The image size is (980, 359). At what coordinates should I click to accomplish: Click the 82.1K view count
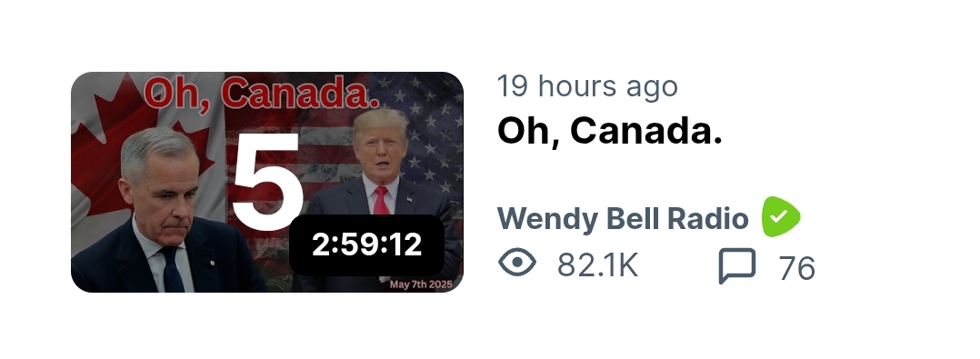597,265
